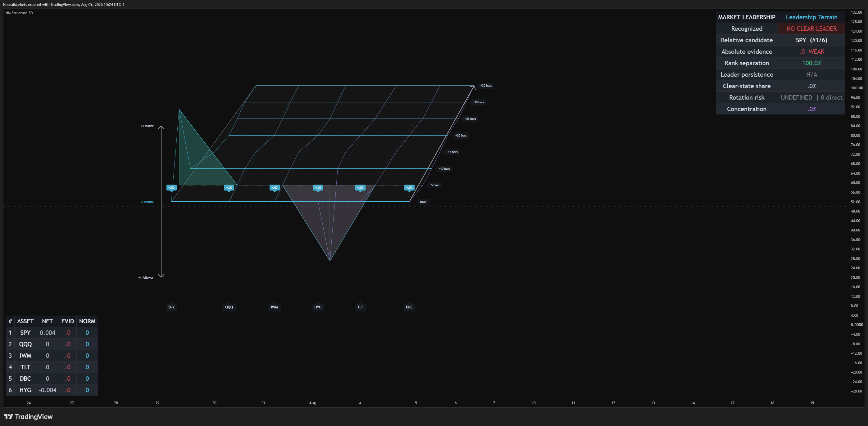Image resolution: width=868 pixels, height=426 pixels.
Task: Click the +.00 value tag above SPY
Action: [171, 188]
